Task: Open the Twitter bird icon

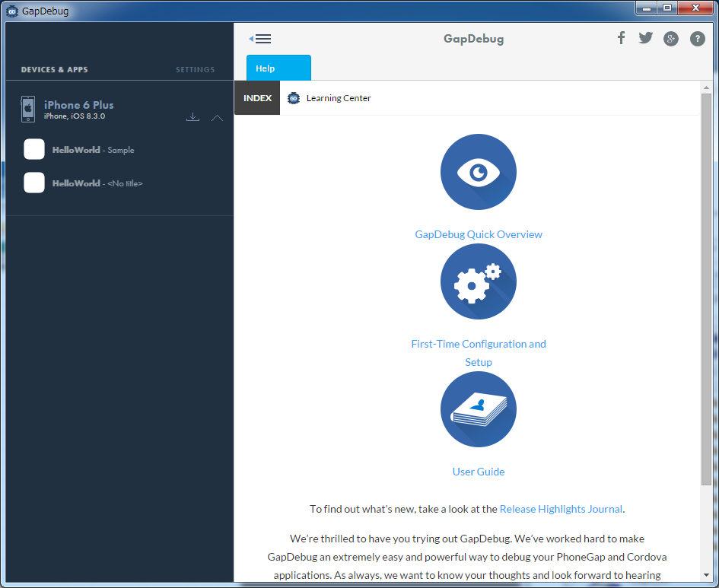Action: 646,38
